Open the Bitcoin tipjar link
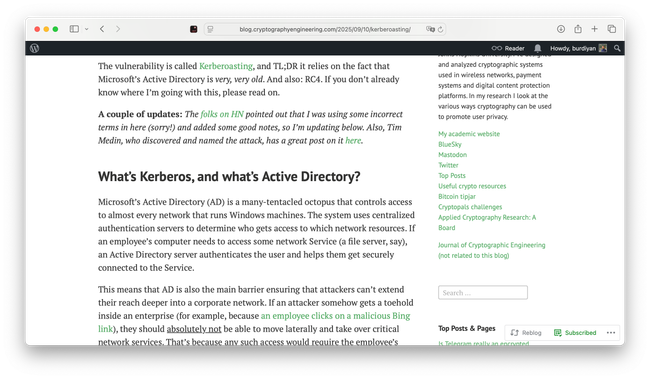 [457, 196]
